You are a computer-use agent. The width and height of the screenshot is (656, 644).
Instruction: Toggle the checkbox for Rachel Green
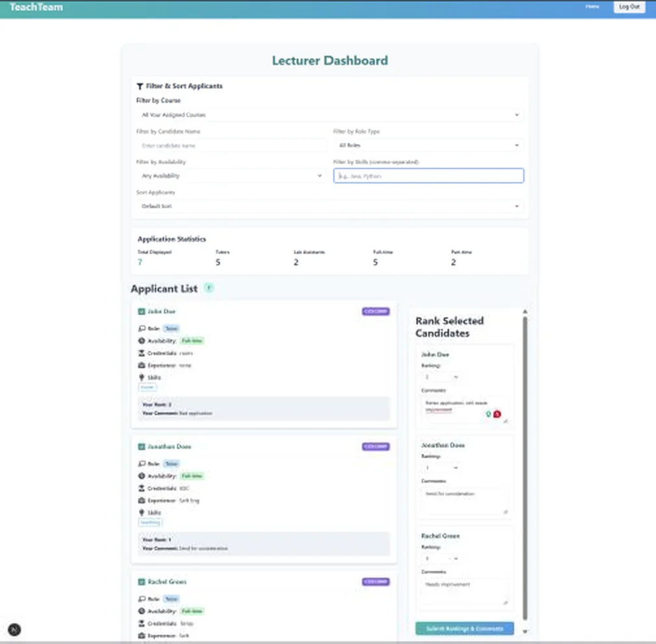(141, 582)
